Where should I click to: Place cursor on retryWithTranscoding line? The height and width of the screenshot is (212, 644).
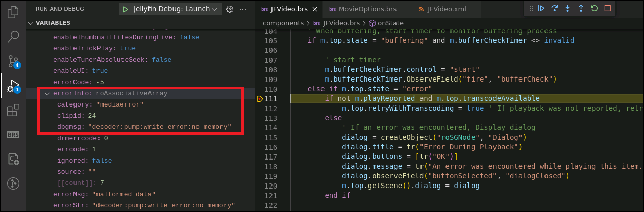pyautogui.click(x=492, y=108)
